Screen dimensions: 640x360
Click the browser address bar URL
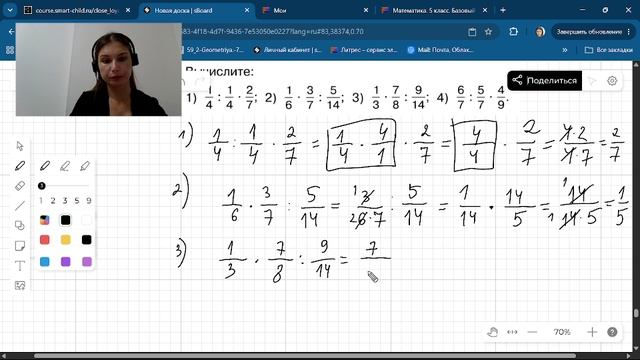click(273, 31)
